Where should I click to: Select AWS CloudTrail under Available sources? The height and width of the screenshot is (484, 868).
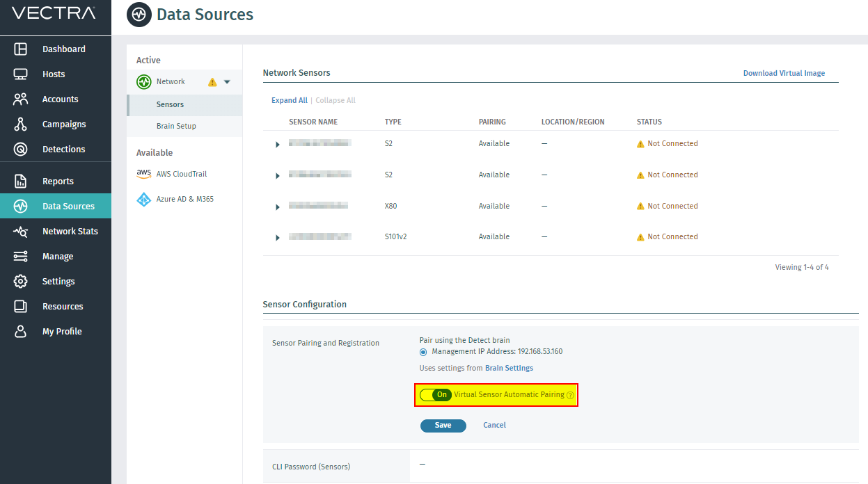pos(181,174)
